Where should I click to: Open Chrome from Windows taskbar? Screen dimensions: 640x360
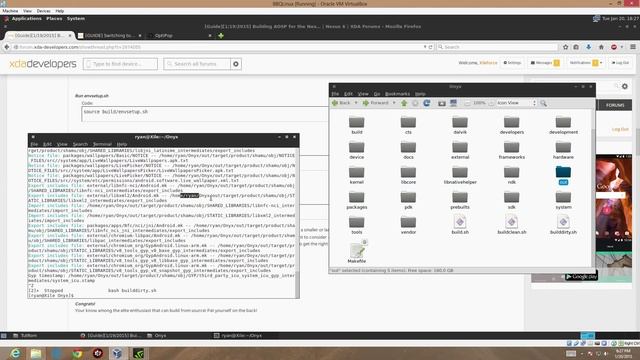(x=77, y=353)
